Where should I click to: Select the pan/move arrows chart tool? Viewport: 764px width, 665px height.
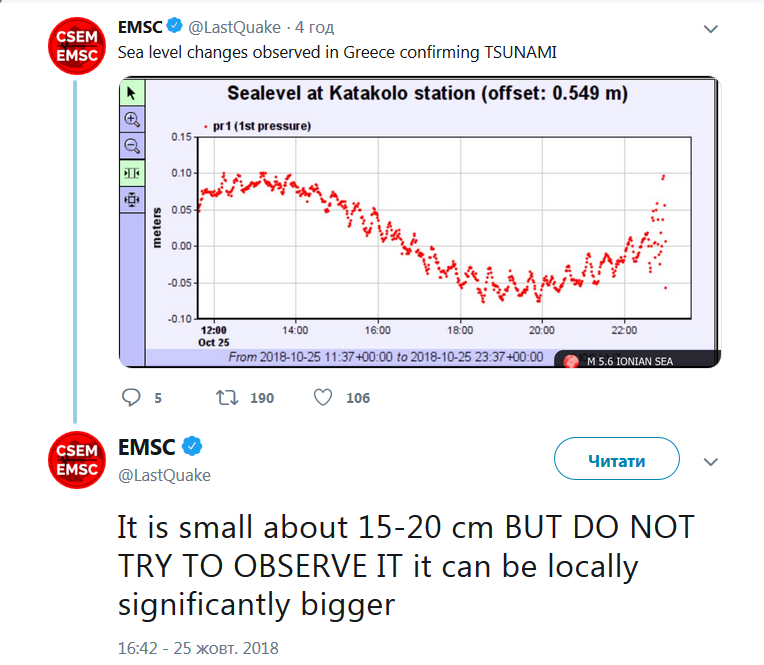[132, 200]
